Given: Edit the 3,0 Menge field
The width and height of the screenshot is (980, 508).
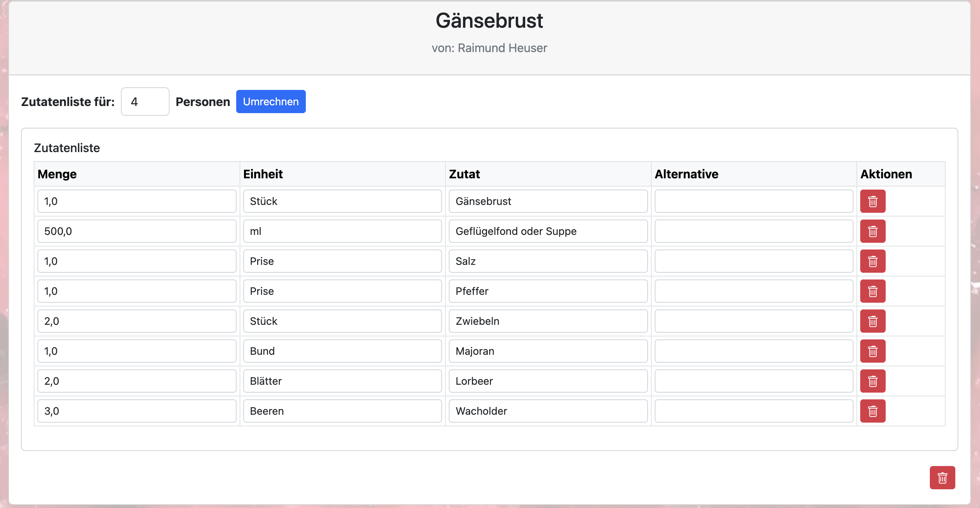Looking at the screenshot, I should 137,411.
